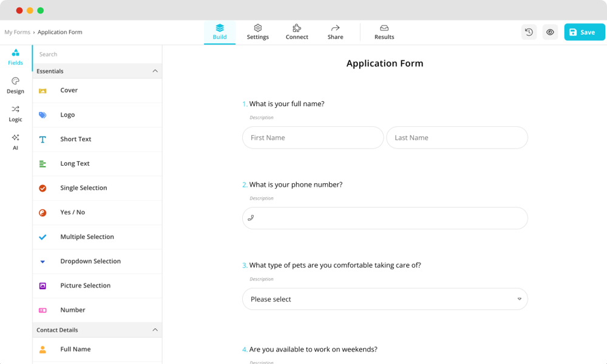
Task: Collapse the Contact Details section
Action: point(155,329)
